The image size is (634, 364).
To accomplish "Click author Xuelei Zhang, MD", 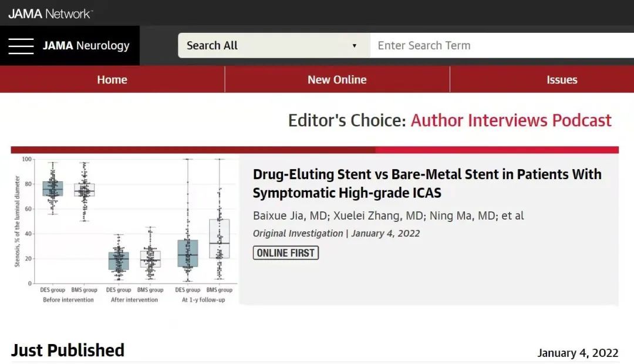I will [379, 215].
